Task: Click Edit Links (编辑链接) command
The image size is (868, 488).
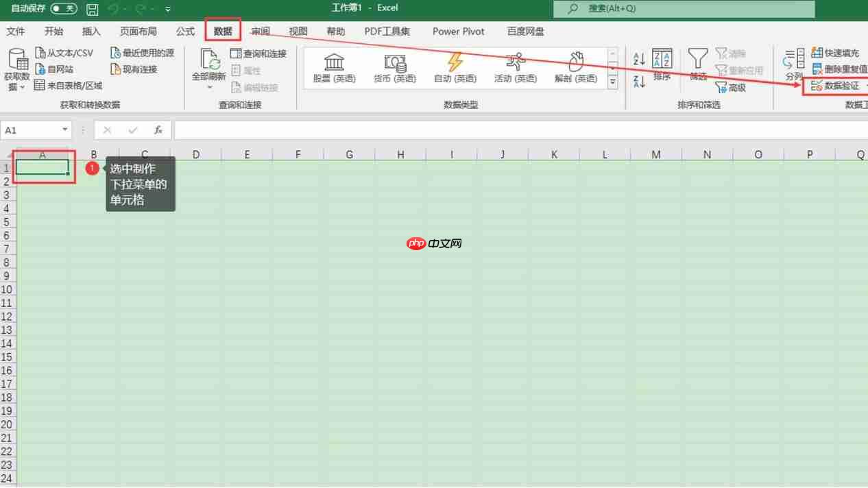Action: (254, 87)
